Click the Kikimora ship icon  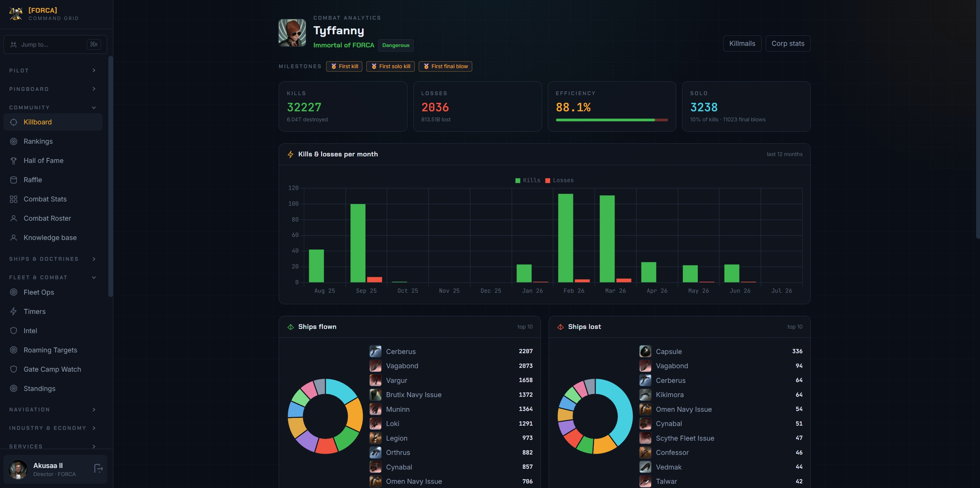tap(645, 395)
